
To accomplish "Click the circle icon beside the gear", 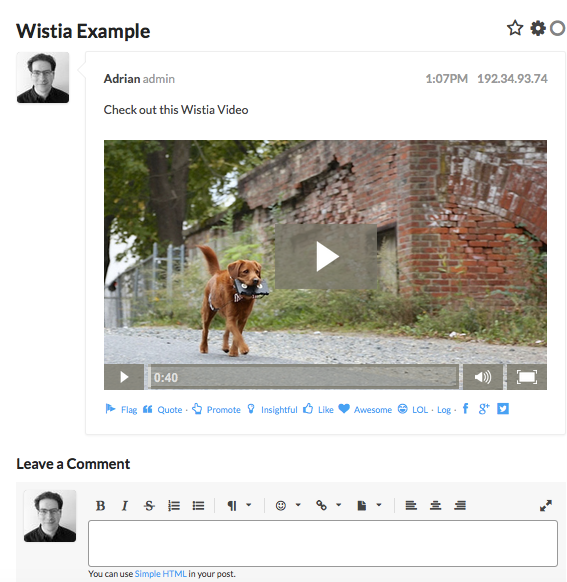I will pyautogui.click(x=557, y=28).
